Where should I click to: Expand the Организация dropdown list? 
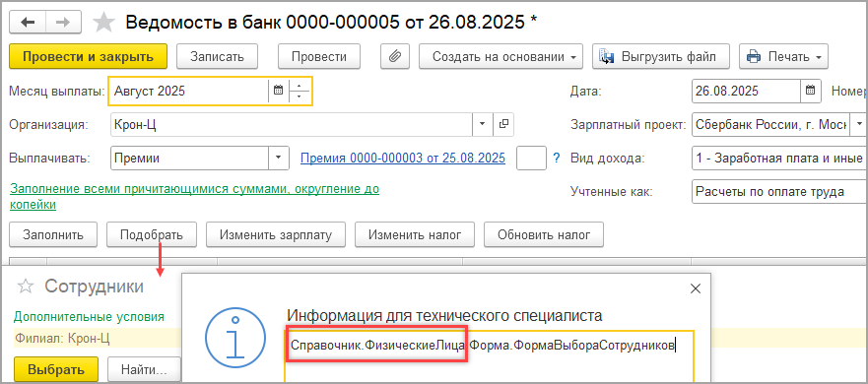pos(482,124)
